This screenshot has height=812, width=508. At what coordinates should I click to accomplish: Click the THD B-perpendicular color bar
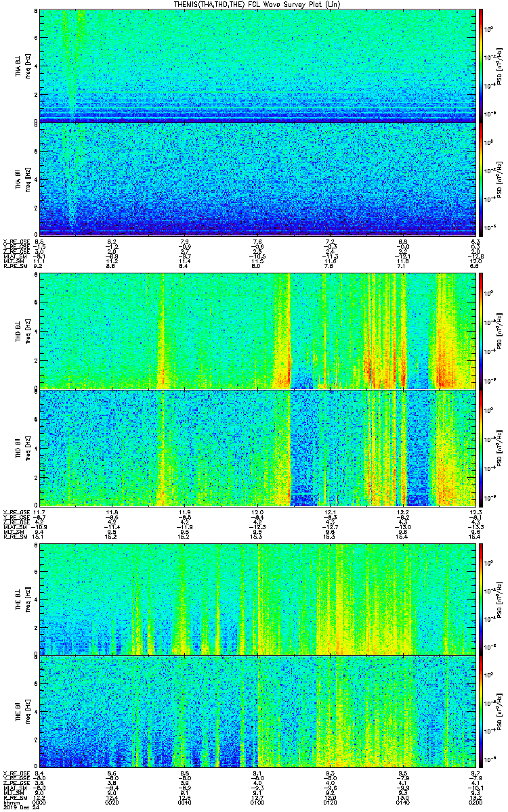point(482,330)
